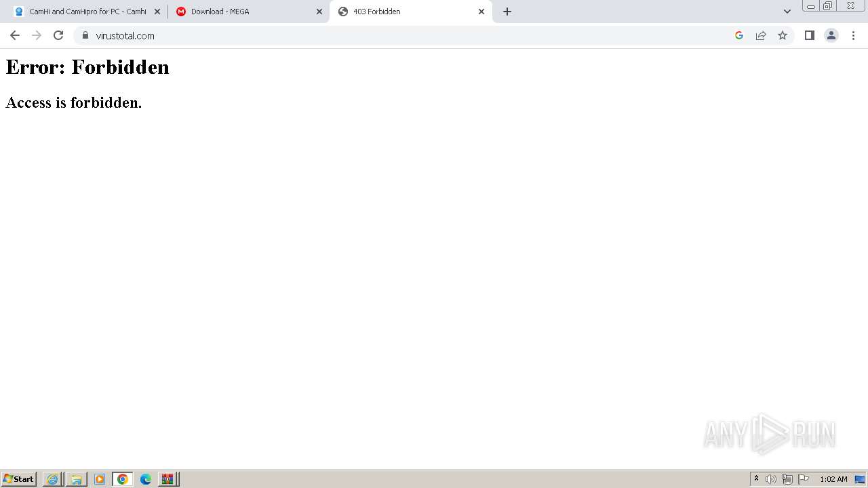Close the 403 Forbidden tab
This screenshot has height=488, width=868.
(x=481, y=12)
